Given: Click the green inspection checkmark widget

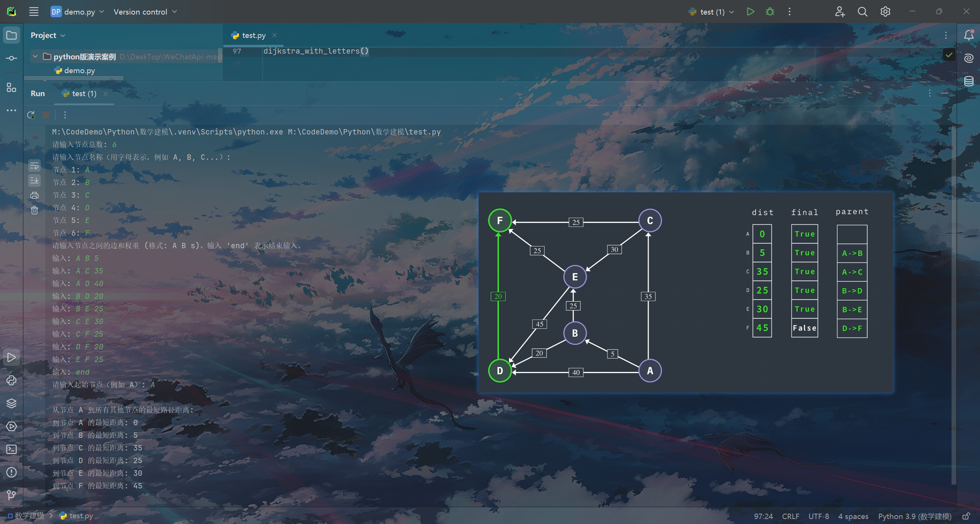Looking at the screenshot, I should tap(949, 55).
